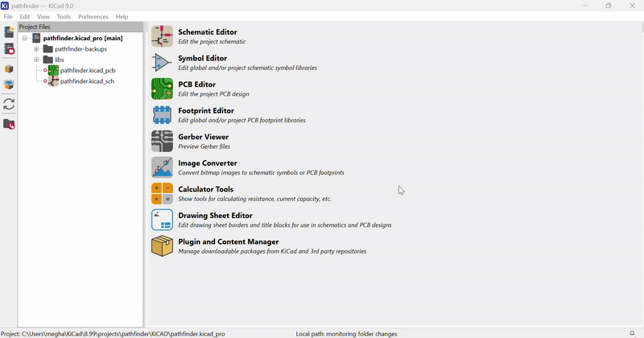Open Calculator Tools icon
644x338 pixels.
(162, 193)
